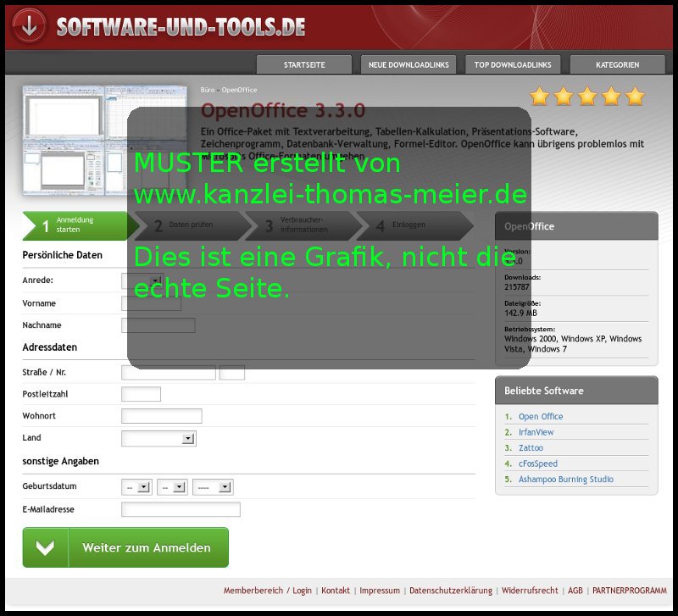The image size is (678, 616).
Task: Focus the house number field
Action: (232, 372)
